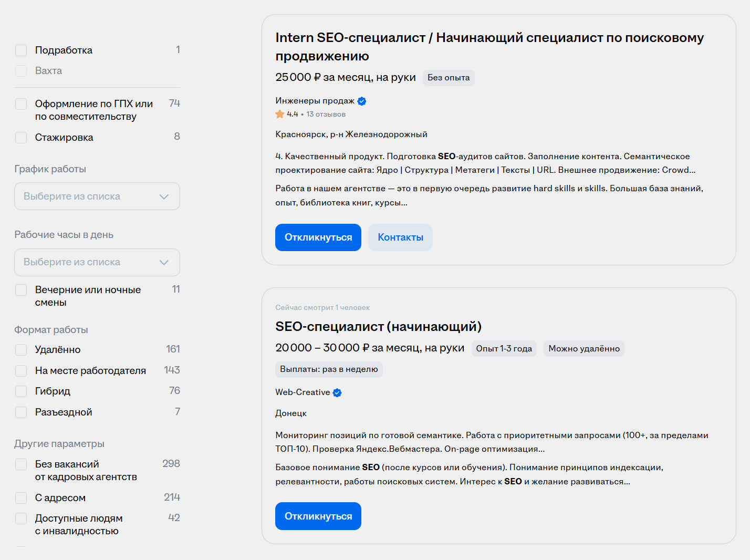750x560 pixels.
Task: Select the Гибрид checkbox
Action: (21, 391)
